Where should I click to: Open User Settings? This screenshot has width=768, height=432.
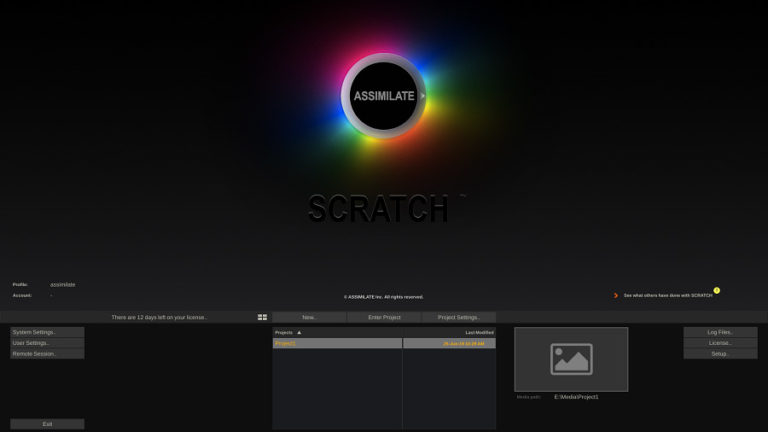(47, 343)
